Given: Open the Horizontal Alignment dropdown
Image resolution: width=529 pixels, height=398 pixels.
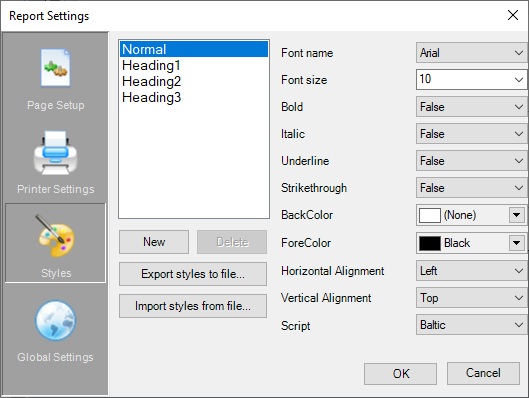Looking at the screenshot, I should pos(471,271).
